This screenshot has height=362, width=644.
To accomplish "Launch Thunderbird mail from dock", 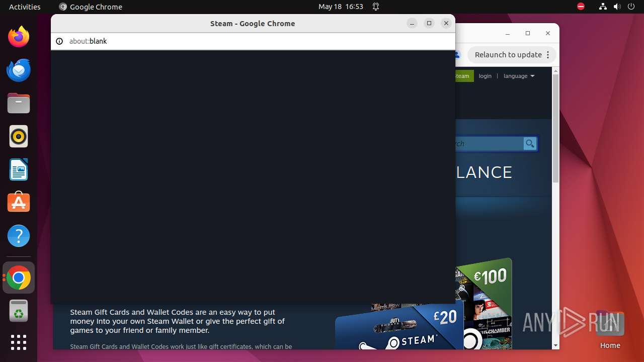I will tap(19, 70).
